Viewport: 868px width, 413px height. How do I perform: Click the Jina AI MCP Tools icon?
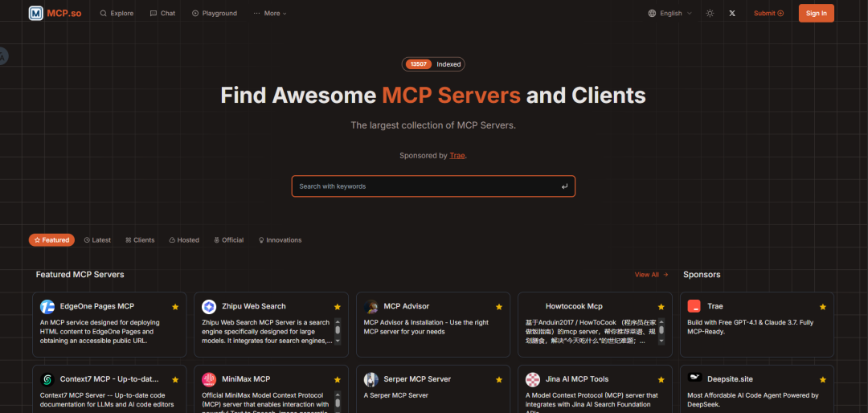pos(533,379)
